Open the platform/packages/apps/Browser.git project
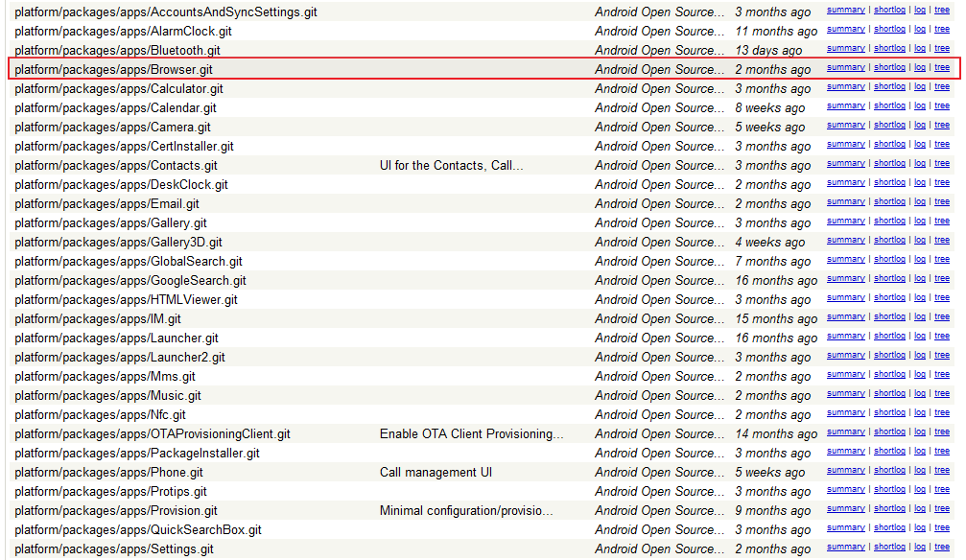Screen dimensions: 966x560 (113, 70)
